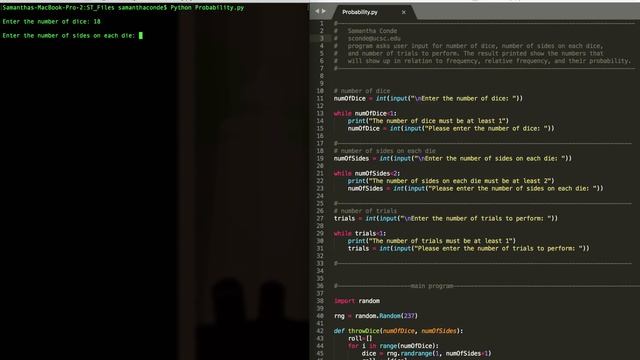
Task: Click terminal line 'Enter the number of dice: 18'
Action: tap(51, 22)
